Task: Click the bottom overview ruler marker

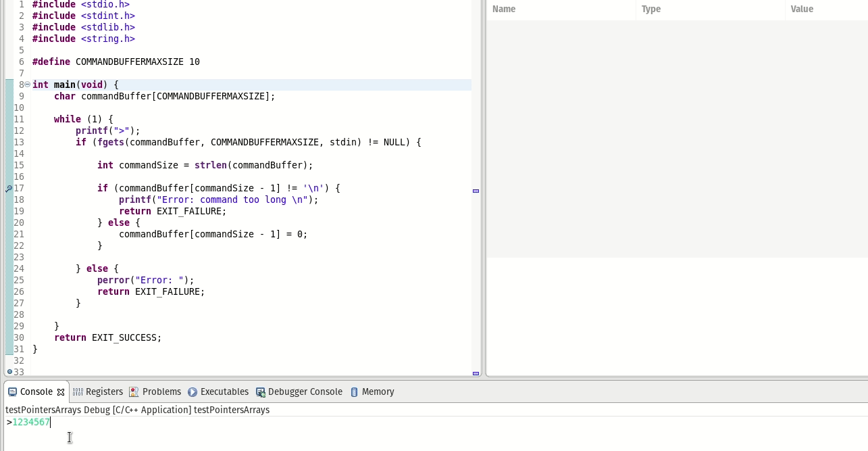Action: pyautogui.click(x=476, y=373)
